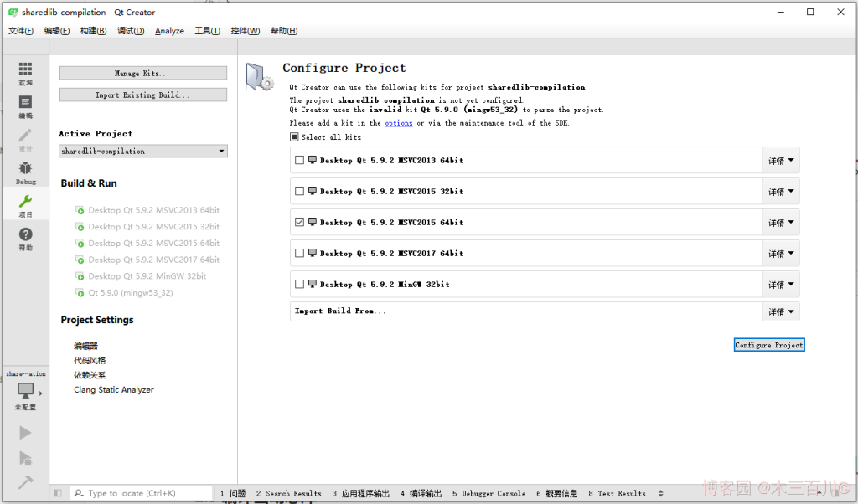
Task: Click the Type to locate search field
Action: click(x=142, y=493)
